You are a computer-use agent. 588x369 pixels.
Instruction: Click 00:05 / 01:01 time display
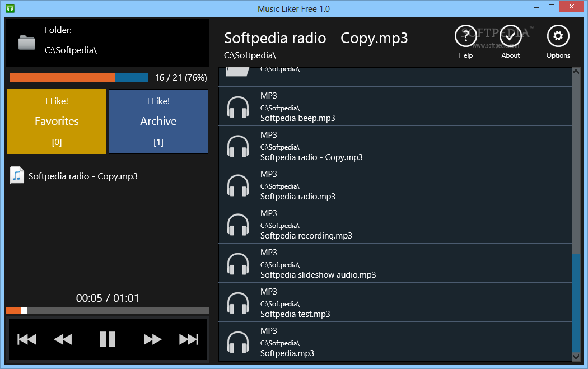(x=108, y=298)
